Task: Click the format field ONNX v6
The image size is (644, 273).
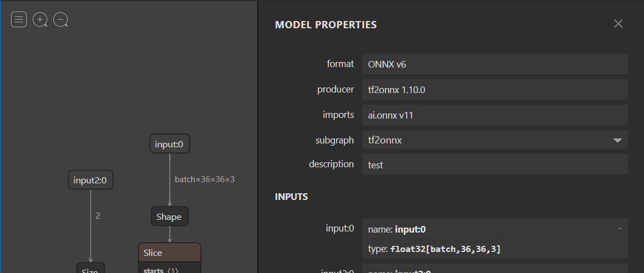Action: [494, 64]
